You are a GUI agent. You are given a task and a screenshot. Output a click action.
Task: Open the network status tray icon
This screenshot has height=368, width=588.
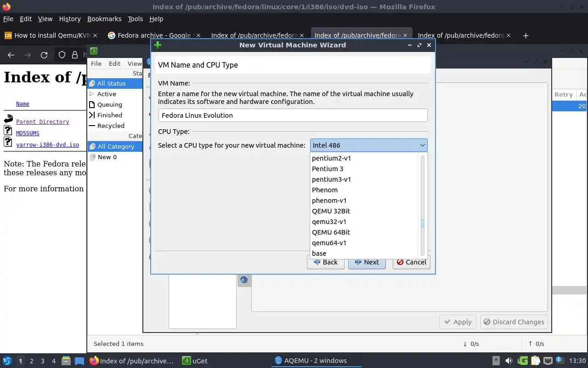click(x=548, y=361)
